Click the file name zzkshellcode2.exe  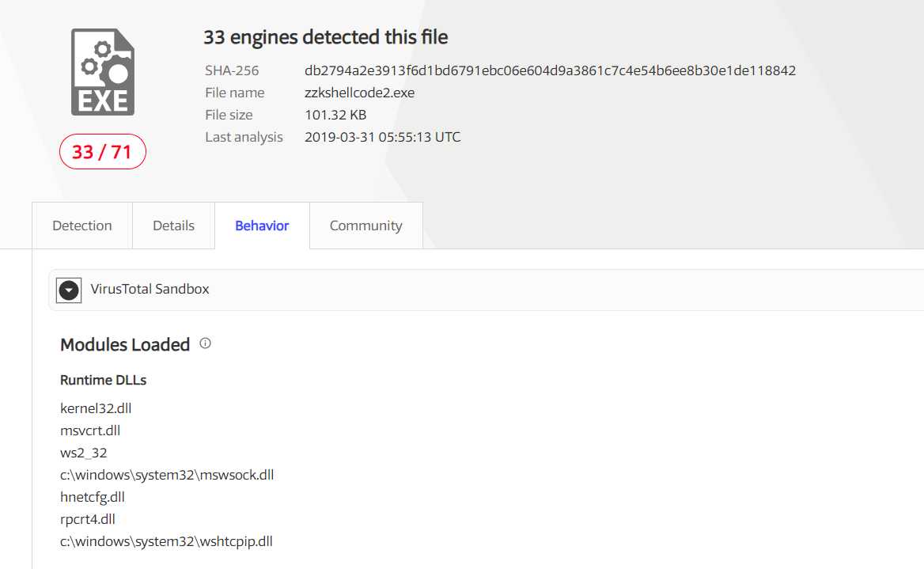click(x=359, y=93)
